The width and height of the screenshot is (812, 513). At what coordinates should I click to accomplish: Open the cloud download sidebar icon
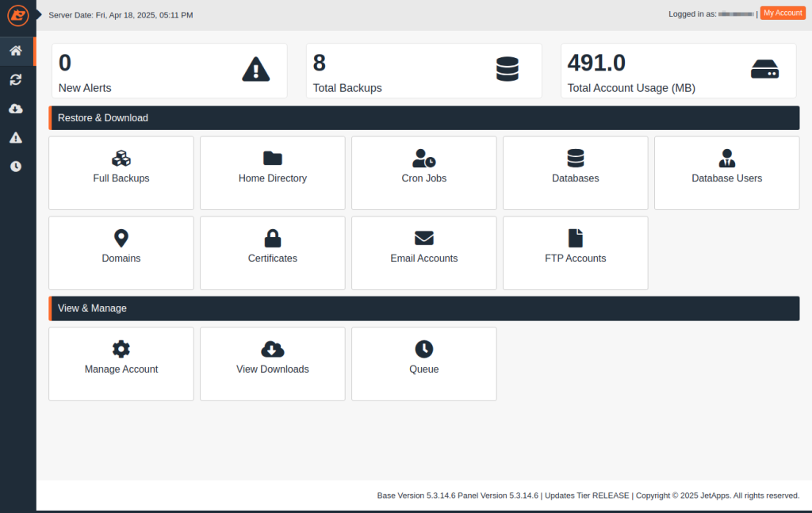coord(16,109)
